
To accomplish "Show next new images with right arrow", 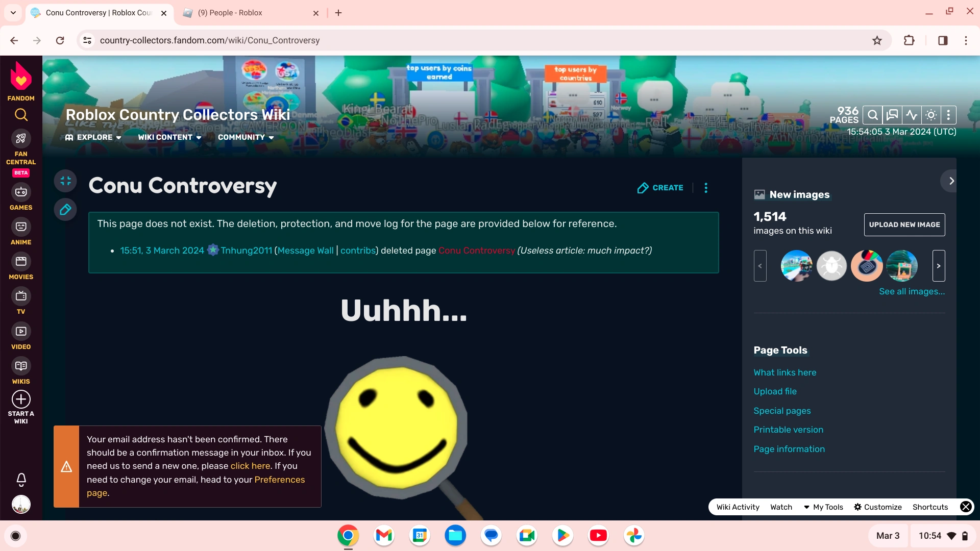I will click(938, 266).
